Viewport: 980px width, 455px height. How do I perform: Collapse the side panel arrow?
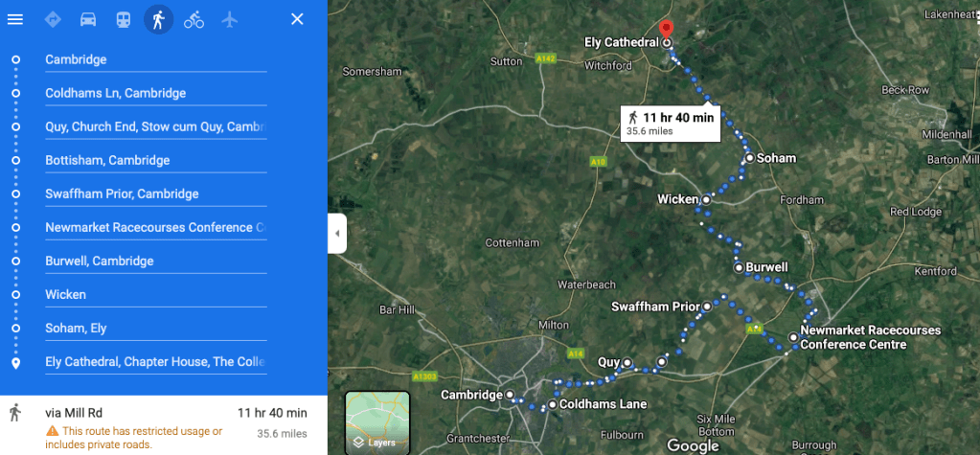click(337, 234)
